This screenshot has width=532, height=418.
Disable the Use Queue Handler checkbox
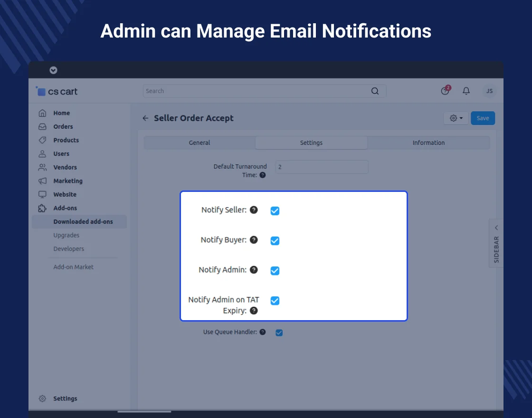tap(279, 332)
